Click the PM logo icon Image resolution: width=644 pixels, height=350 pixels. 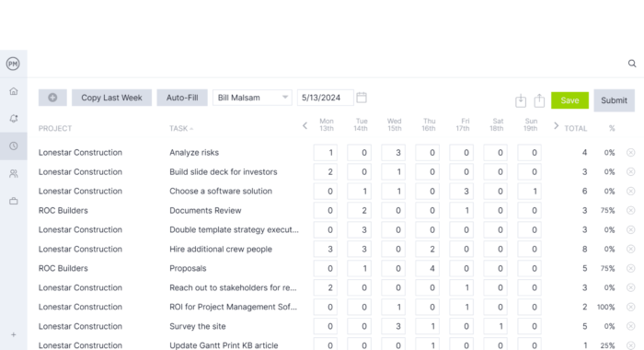click(13, 64)
